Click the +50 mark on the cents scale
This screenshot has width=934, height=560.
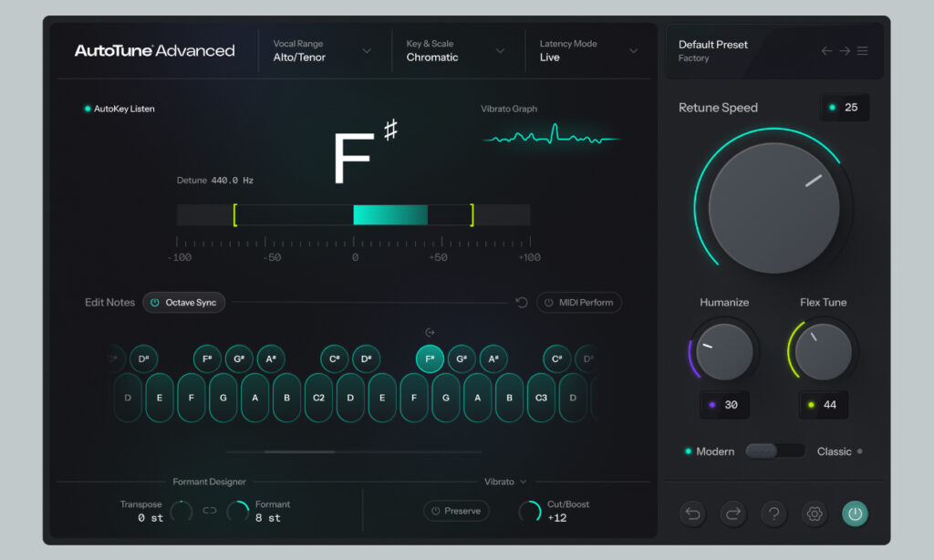click(439, 257)
